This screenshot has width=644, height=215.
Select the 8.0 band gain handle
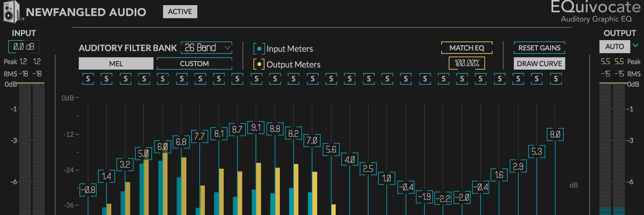pos(556,134)
